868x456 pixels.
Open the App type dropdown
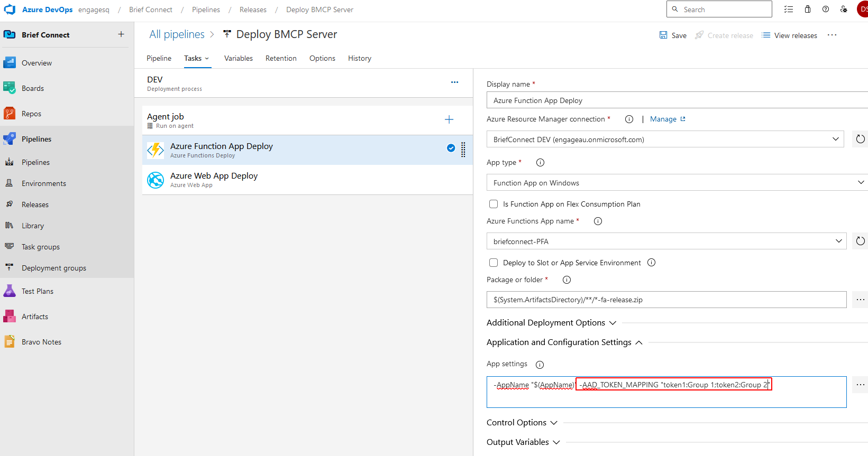pos(676,183)
